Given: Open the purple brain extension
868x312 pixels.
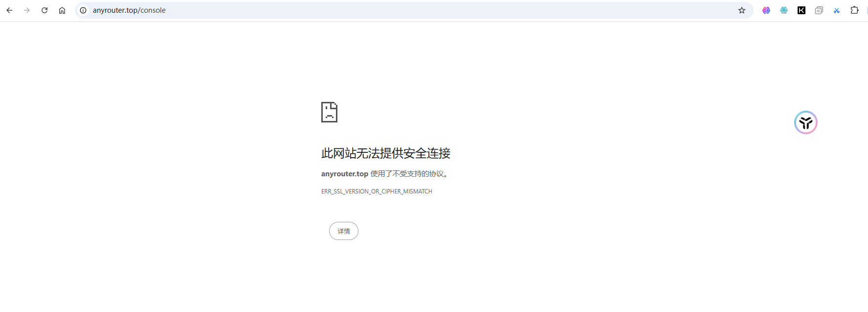Looking at the screenshot, I should 766,10.
